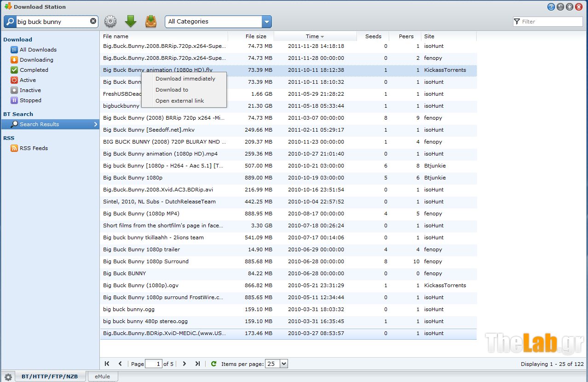Select BIG BUCK BUNNY (2008) 720P BLURAY row
The height and width of the screenshot is (382, 588).
pos(288,142)
